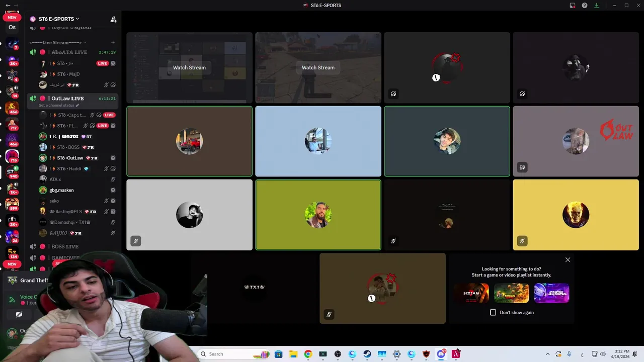644x362 pixels.
Task: Click Watch Stream on the second stream tile
Action: coord(318,68)
